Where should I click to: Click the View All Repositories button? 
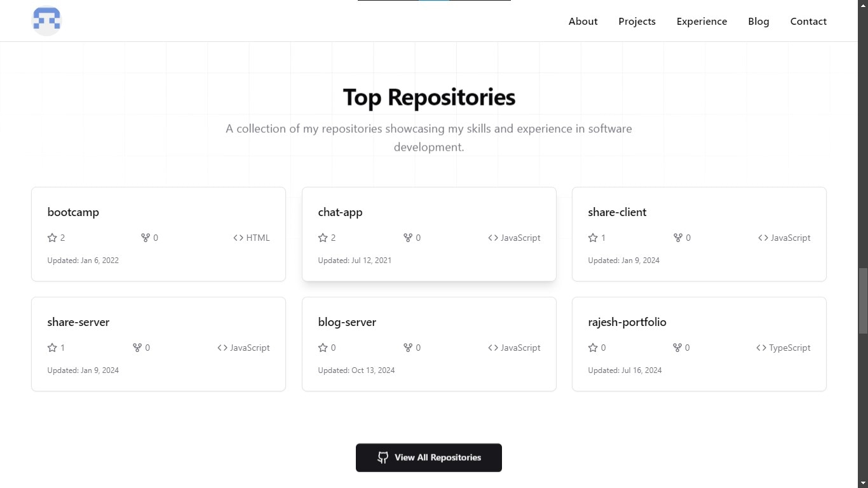coord(429,457)
